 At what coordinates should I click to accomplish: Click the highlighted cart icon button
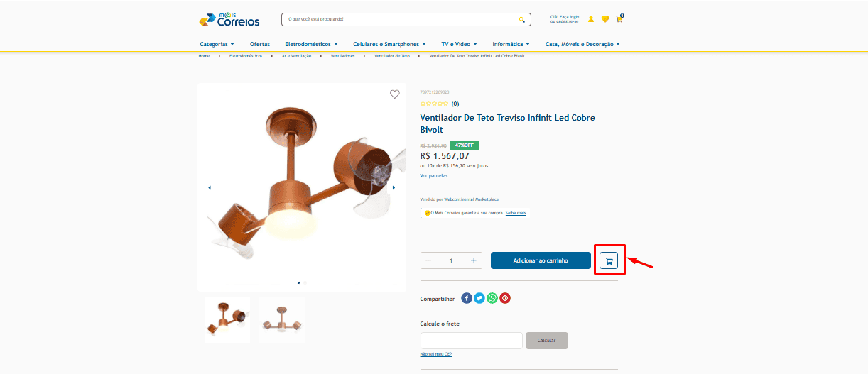(609, 260)
